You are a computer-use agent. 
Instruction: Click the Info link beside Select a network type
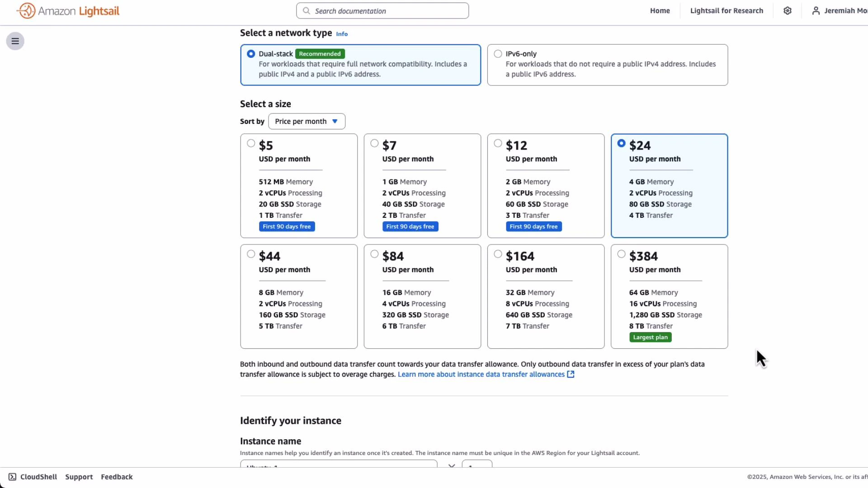tap(341, 33)
